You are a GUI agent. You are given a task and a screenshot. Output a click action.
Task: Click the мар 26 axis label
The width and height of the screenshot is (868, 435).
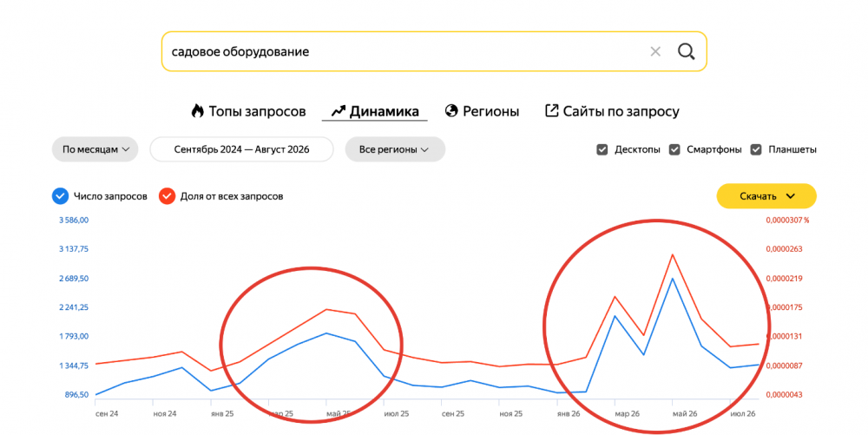pos(628,413)
